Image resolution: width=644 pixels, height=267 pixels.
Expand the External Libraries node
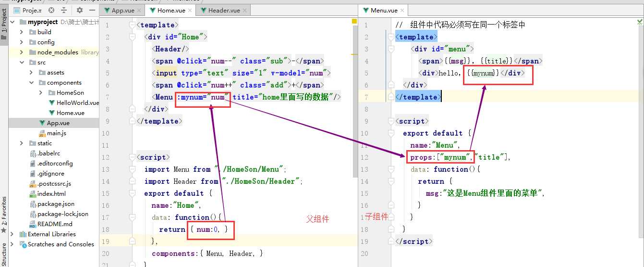tap(12, 234)
